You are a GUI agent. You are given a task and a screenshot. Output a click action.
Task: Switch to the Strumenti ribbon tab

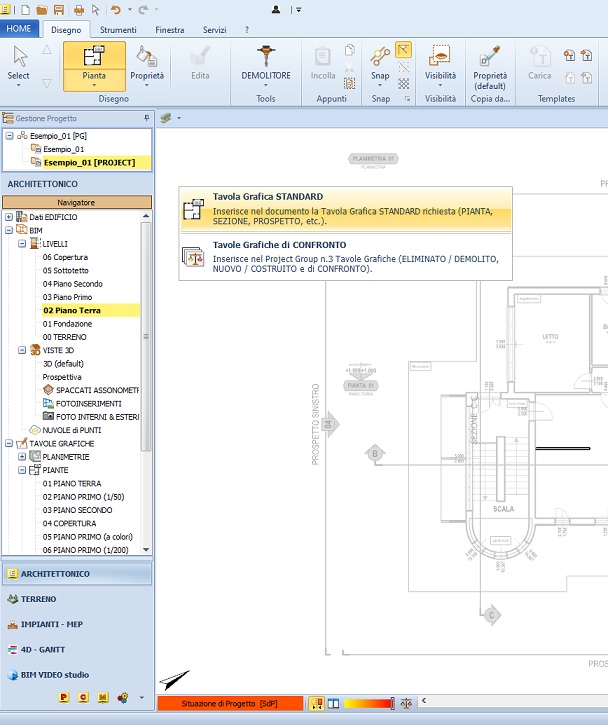click(118, 30)
